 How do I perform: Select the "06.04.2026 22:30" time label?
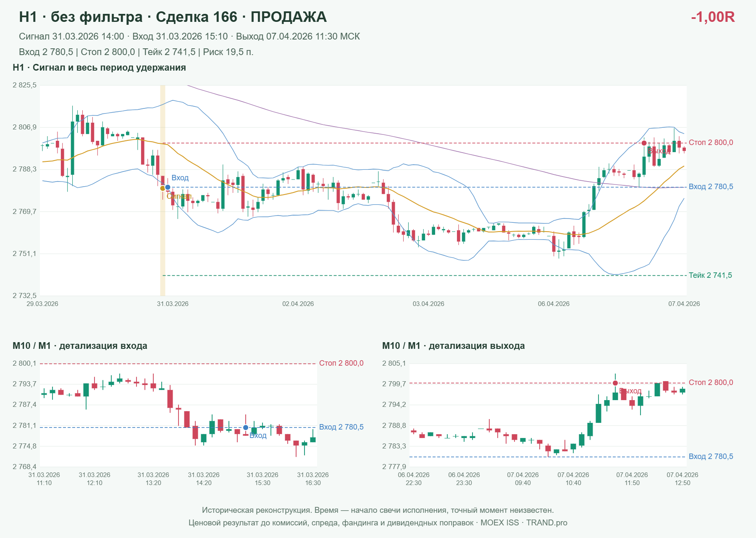[414, 479]
